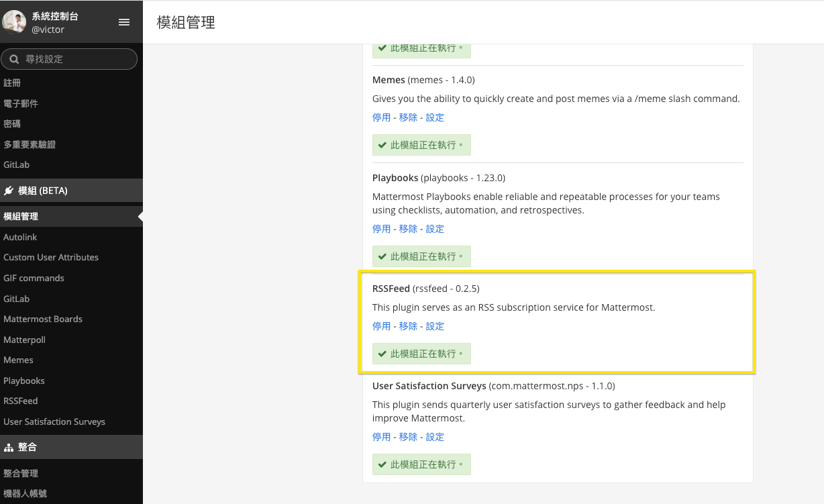824x504 pixels.
Task: Click the Playbooks description about checklists and retrospectives
Action: (x=546, y=203)
